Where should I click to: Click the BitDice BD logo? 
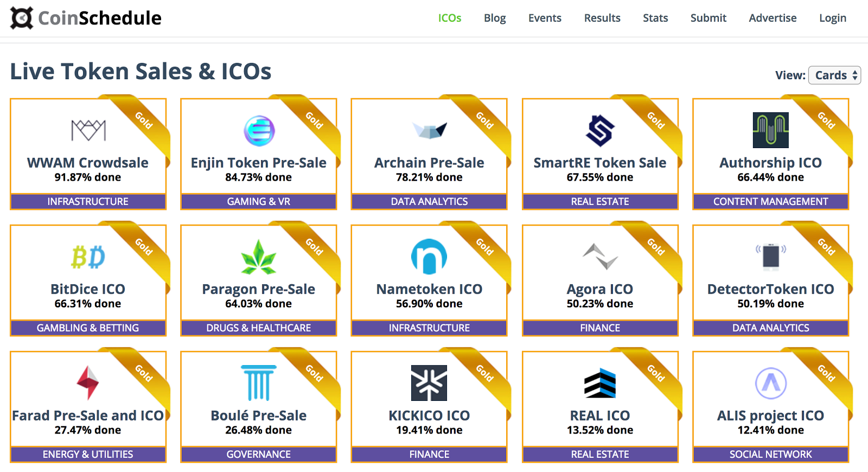(x=88, y=257)
